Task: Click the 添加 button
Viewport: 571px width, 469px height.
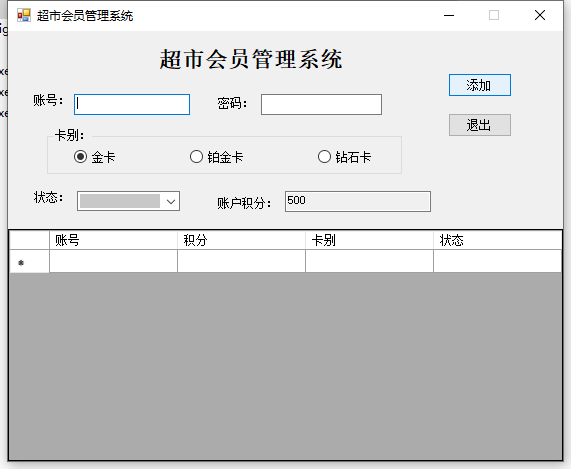Action: [x=480, y=85]
